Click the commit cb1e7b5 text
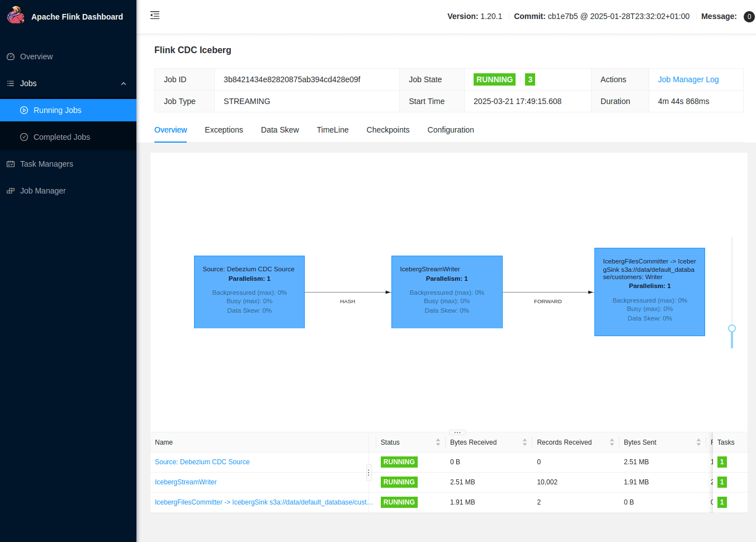This screenshot has width=756, height=542. pyautogui.click(x=602, y=16)
